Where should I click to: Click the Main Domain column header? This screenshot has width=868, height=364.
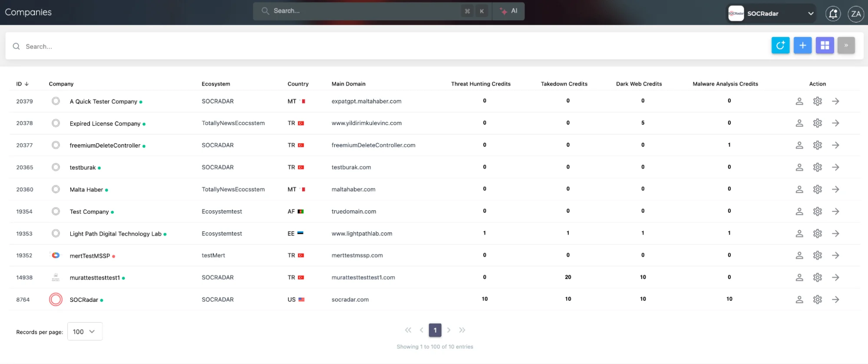point(349,84)
